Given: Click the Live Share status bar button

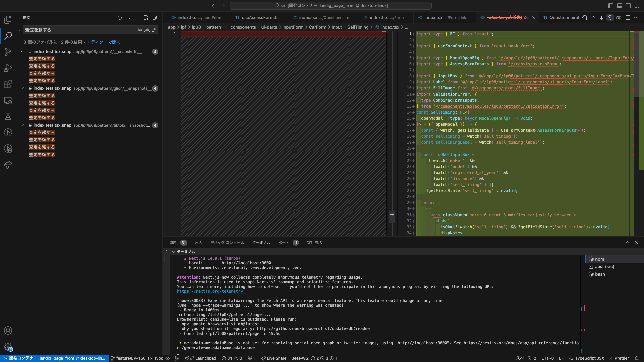Looking at the screenshot, I should pos(274,358).
